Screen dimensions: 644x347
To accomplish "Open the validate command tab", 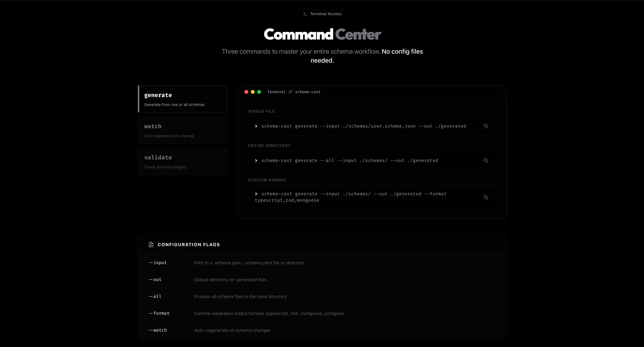I will point(183,161).
